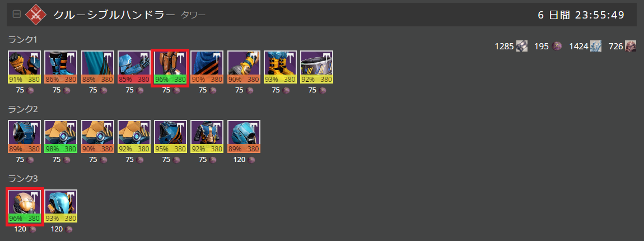644x241 pixels.
Task: Select the 120-cost blue helmet in ランク2
Action: click(244, 137)
